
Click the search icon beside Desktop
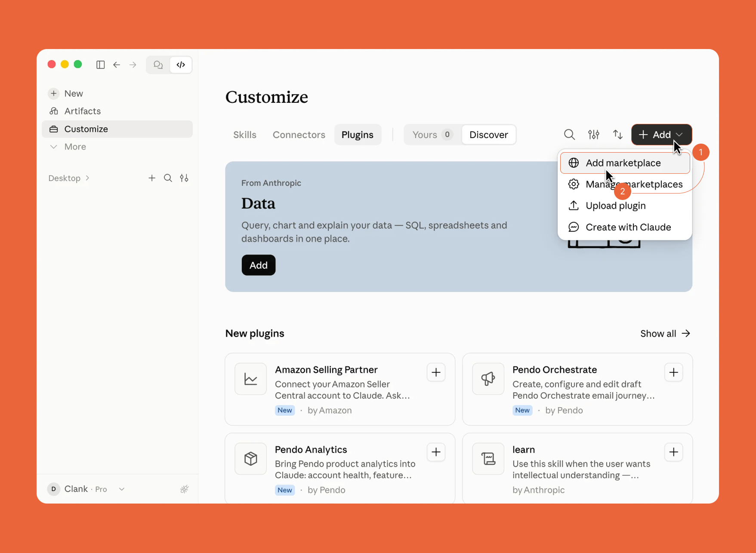point(168,178)
